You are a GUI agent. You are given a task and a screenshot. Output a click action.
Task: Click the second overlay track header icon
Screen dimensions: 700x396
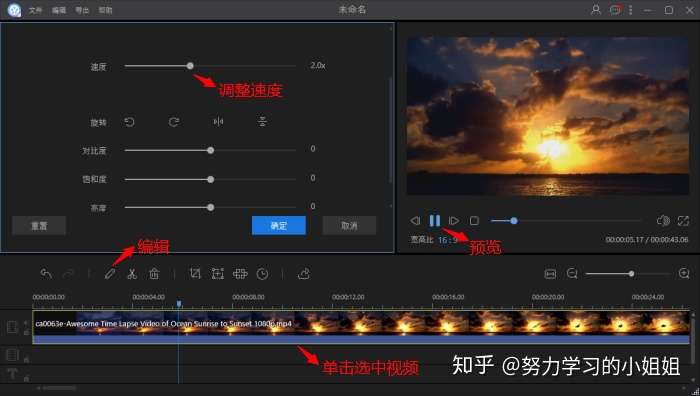[x=12, y=355]
